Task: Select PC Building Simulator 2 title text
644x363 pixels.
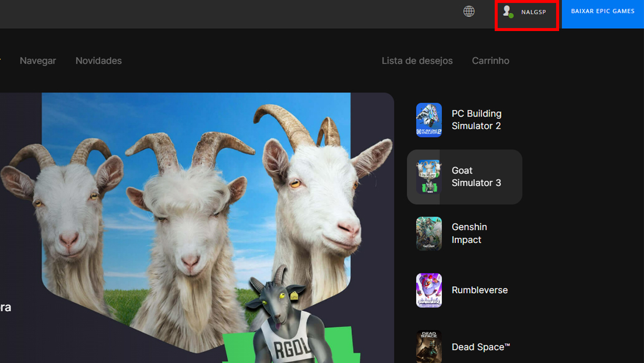Action: point(477,119)
